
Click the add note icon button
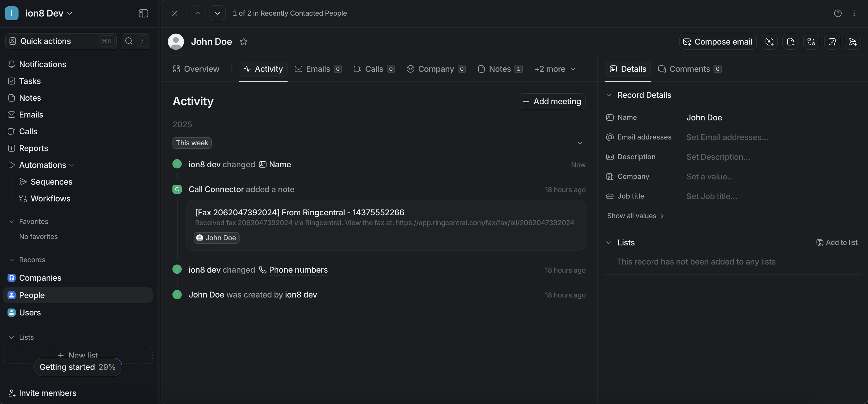[x=790, y=41]
